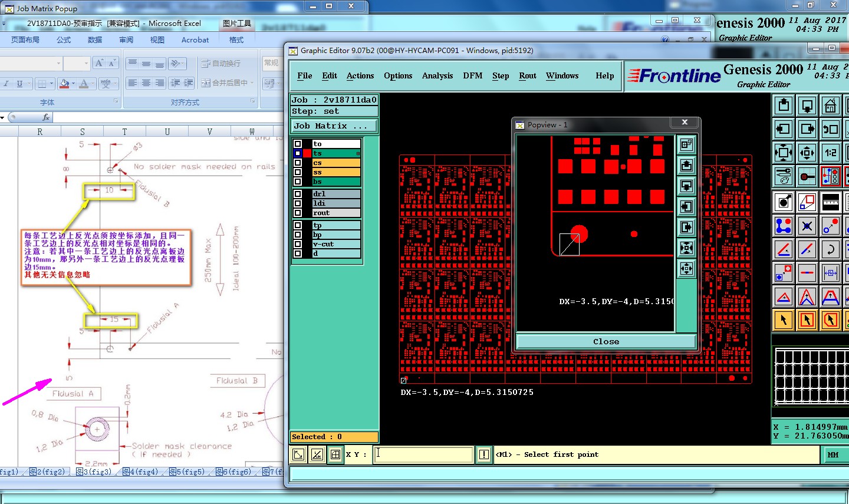The height and width of the screenshot is (504, 849).
Task: Click the pan down icon in Popview
Action: [686, 186]
